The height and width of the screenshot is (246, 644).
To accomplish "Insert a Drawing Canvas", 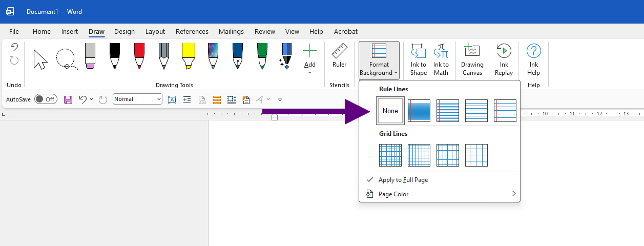I will coord(472,60).
